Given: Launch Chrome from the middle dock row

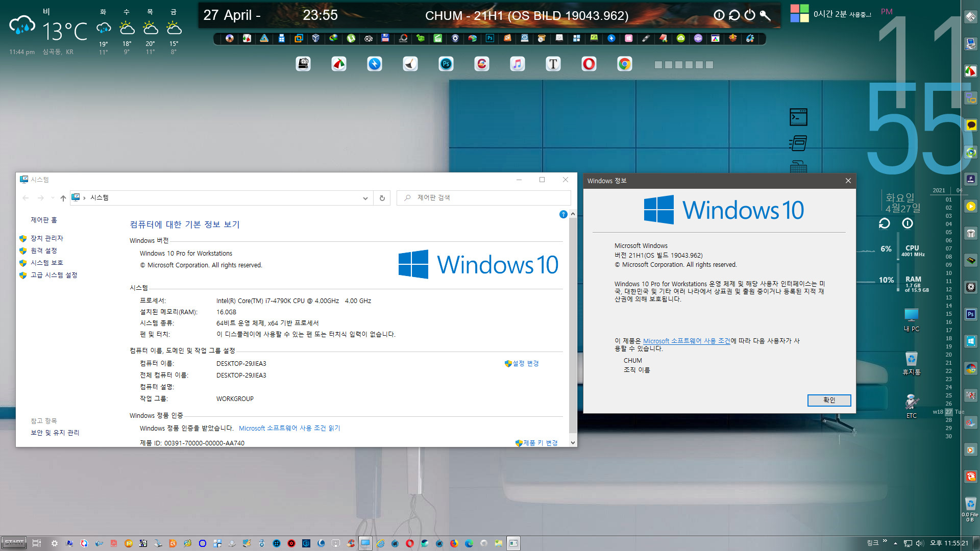Looking at the screenshot, I should click(625, 64).
